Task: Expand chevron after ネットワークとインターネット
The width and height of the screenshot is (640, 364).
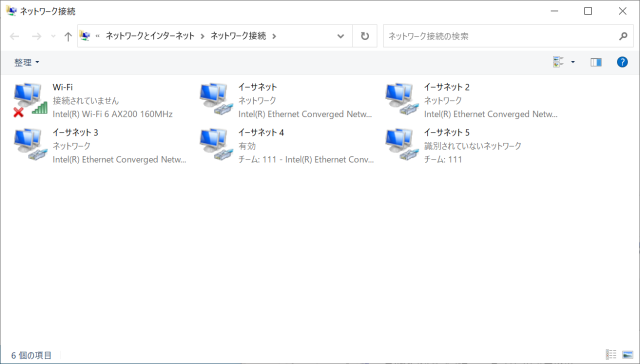Action: [202, 36]
